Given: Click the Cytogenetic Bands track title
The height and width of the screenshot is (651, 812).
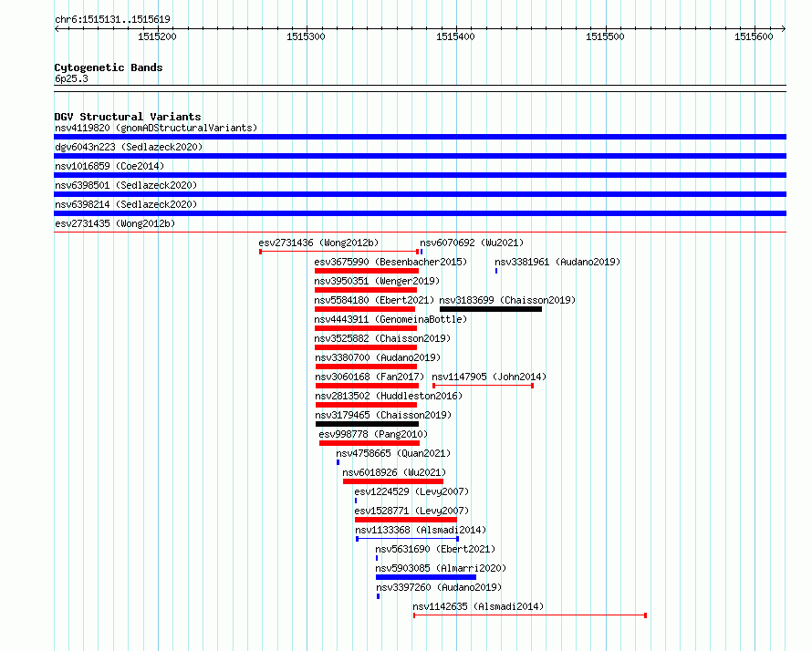Looking at the screenshot, I should [109, 67].
